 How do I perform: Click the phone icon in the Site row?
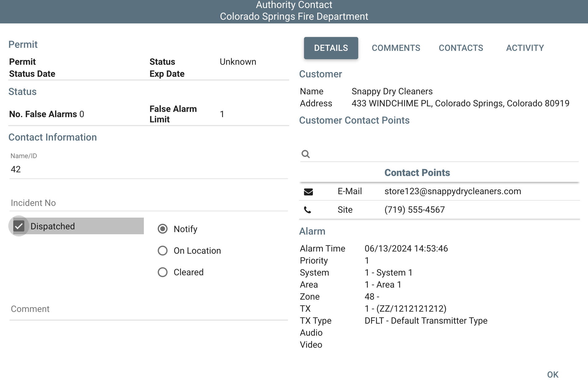[x=307, y=210]
